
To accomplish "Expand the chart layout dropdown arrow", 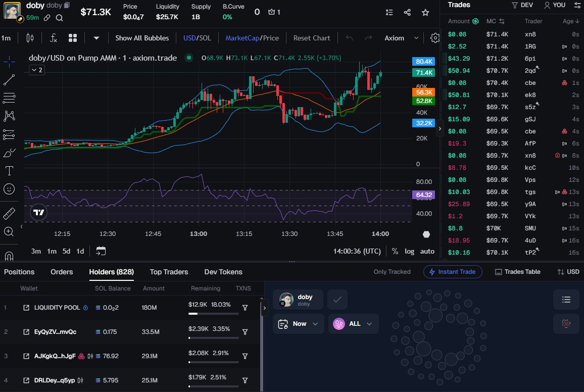I will coord(96,38).
